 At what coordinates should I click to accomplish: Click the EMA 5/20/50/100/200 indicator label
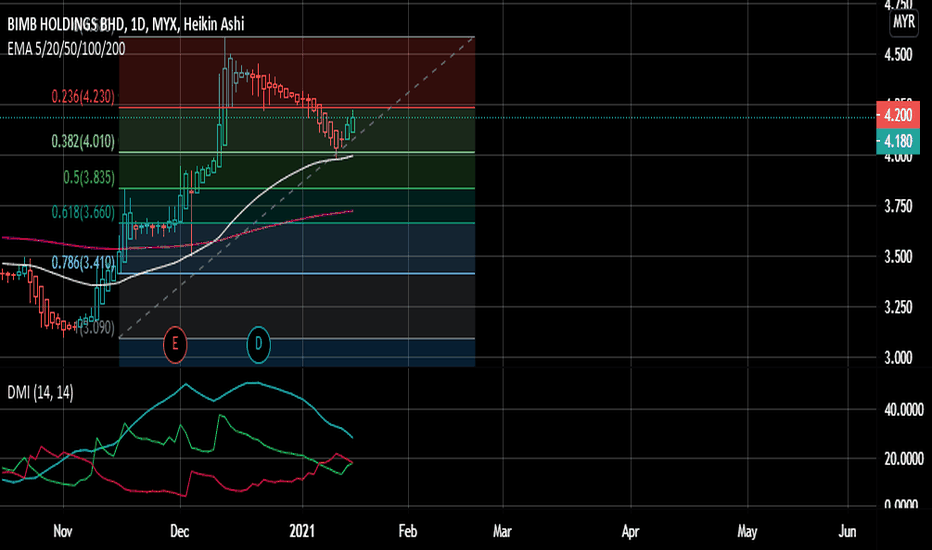click(x=66, y=49)
